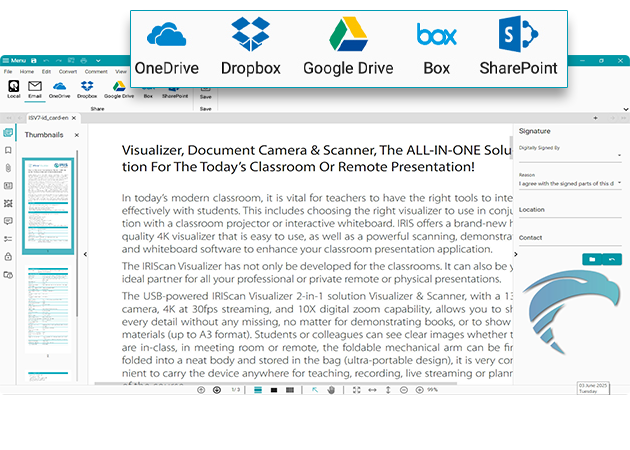Zoom in with plus icon

419,390
